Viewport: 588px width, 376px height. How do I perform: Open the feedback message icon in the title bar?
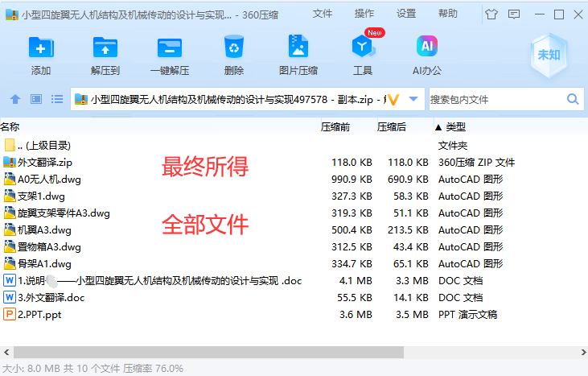point(514,14)
